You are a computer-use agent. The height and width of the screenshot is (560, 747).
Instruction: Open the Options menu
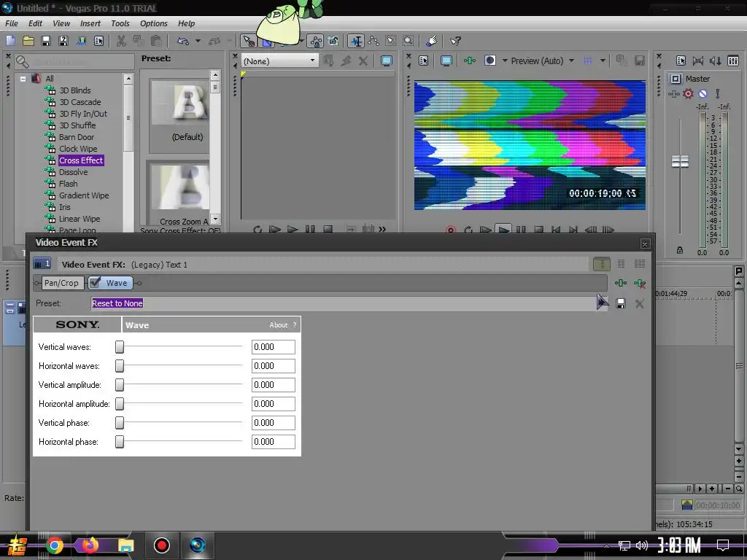(153, 23)
